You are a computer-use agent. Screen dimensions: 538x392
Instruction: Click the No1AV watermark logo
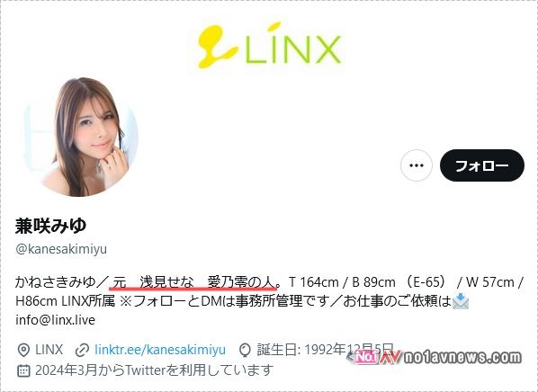click(373, 358)
